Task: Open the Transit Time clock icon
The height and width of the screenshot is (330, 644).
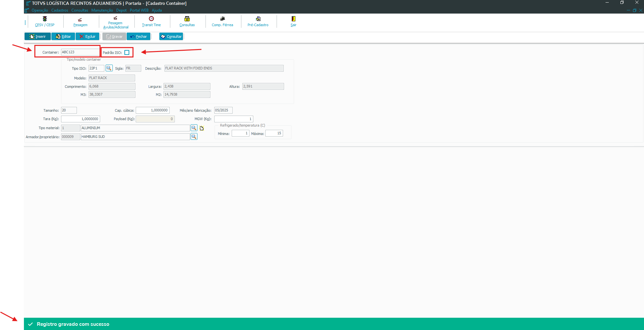Action: (x=151, y=19)
